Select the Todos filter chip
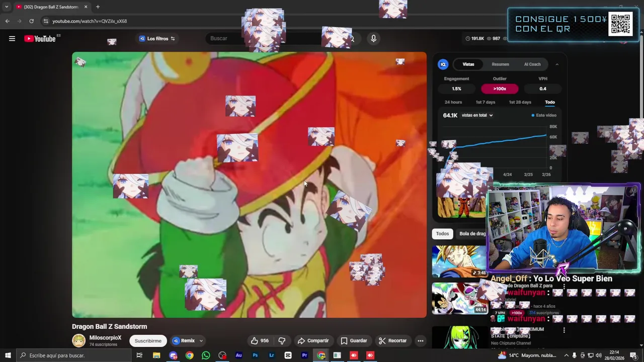The image size is (644, 362). click(442, 233)
